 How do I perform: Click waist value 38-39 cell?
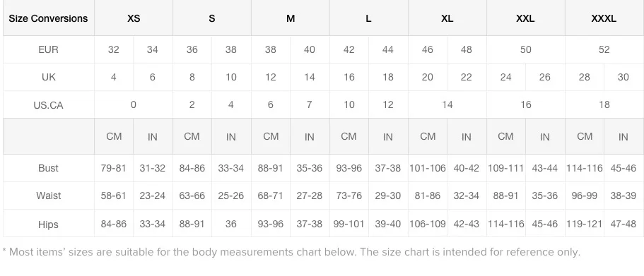[x=623, y=196]
